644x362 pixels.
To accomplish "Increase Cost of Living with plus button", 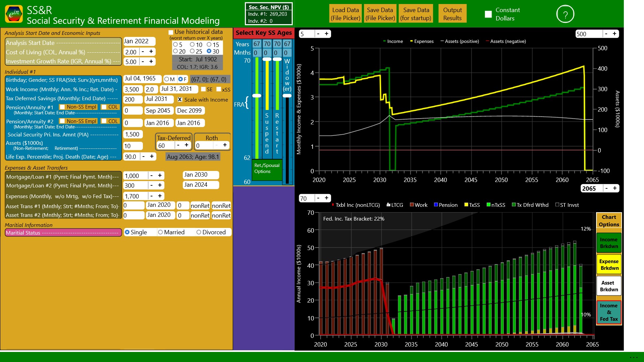I will click(x=151, y=52).
